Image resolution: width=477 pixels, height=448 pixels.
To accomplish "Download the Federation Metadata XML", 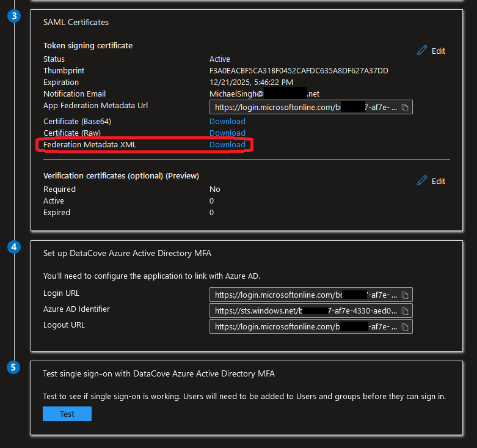I will click(x=227, y=144).
